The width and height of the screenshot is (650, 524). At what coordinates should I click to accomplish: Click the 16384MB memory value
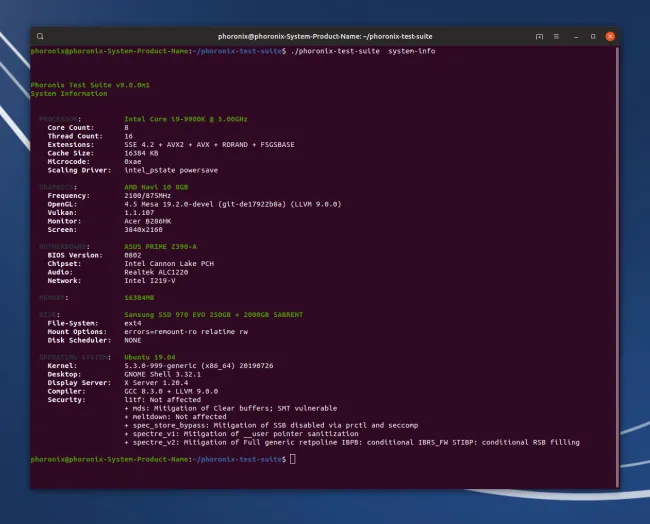click(139, 297)
